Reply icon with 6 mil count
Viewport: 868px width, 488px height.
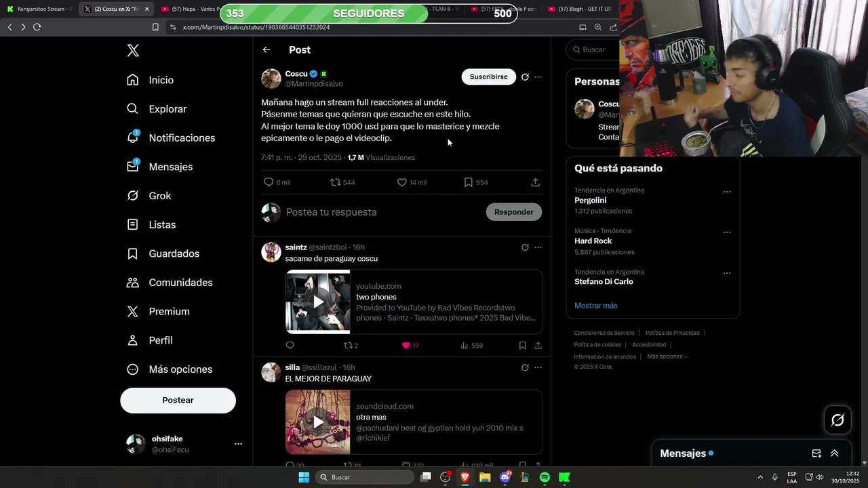click(277, 182)
